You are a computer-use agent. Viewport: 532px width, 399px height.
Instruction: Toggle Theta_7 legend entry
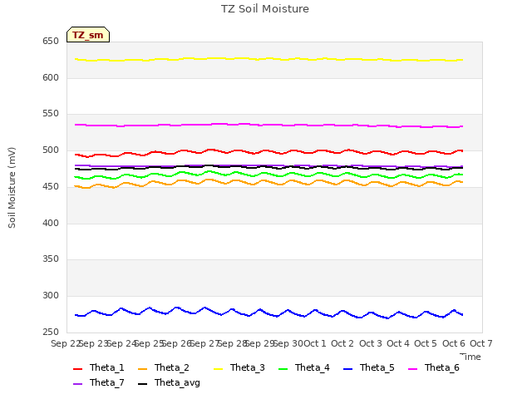pos(99,382)
